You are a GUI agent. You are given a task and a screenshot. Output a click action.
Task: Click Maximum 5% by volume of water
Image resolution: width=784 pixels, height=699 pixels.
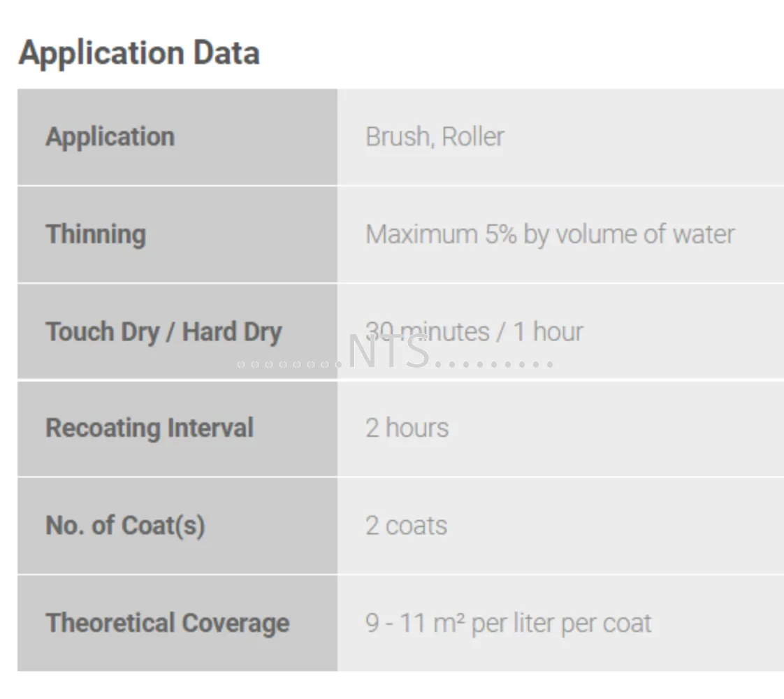tap(550, 234)
